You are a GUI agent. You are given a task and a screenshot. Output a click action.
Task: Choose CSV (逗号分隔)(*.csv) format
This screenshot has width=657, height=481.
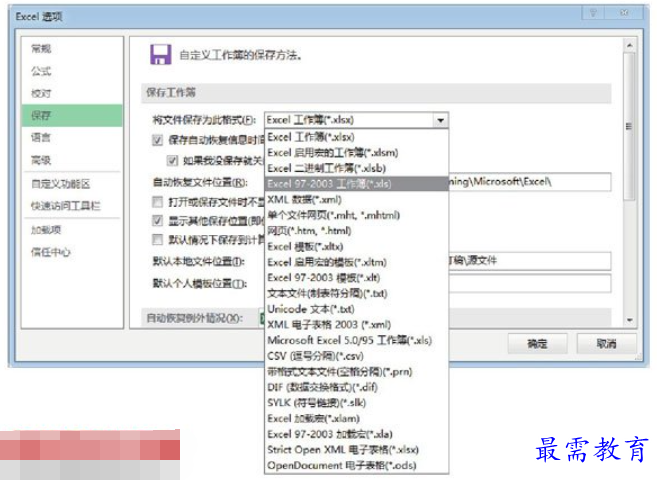(357, 356)
